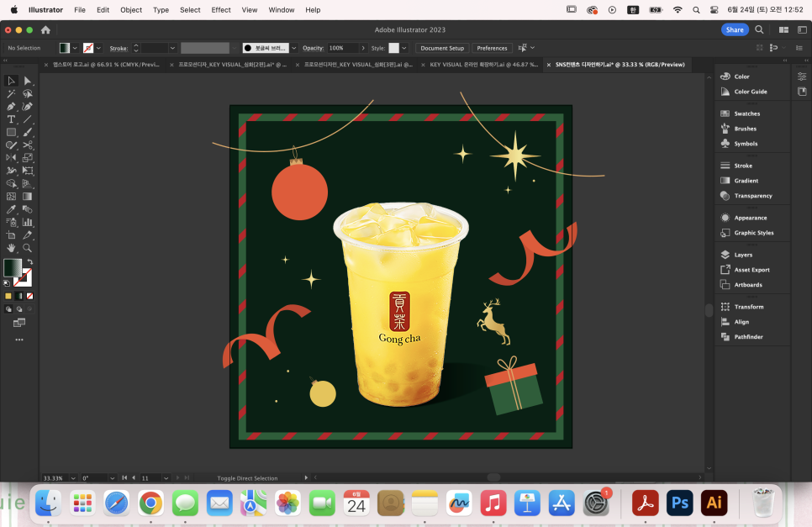Open the Window menu
Image resolution: width=812 pixels, height=527 pixels.
[282, 10]
